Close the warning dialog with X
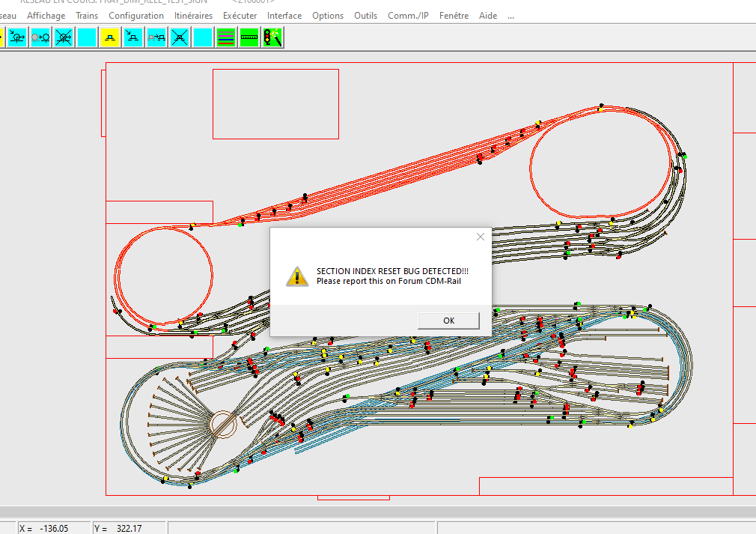Image resolution: width=756 pixels, height=534 pixels. coord(481,237)
